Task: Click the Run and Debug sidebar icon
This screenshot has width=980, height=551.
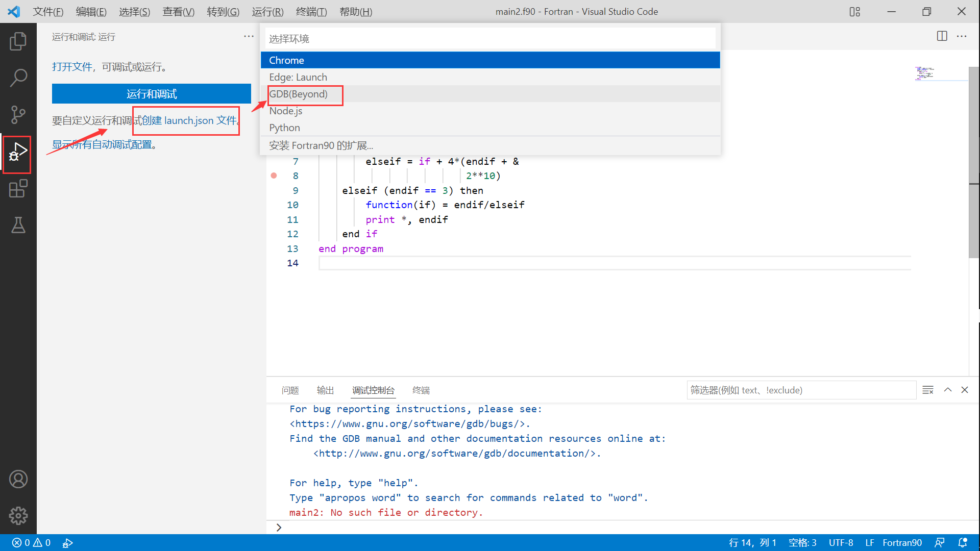Action: pyautogui.click(x=18, y=152)
